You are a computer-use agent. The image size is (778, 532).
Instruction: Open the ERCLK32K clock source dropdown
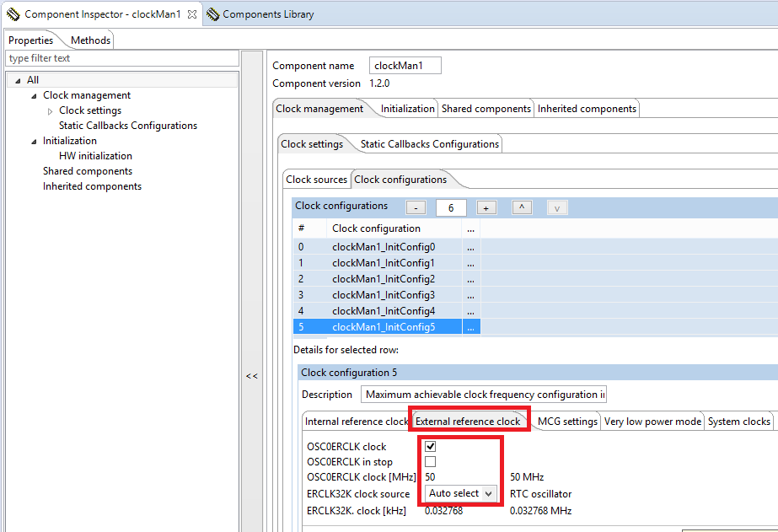(x=460, y=493)
